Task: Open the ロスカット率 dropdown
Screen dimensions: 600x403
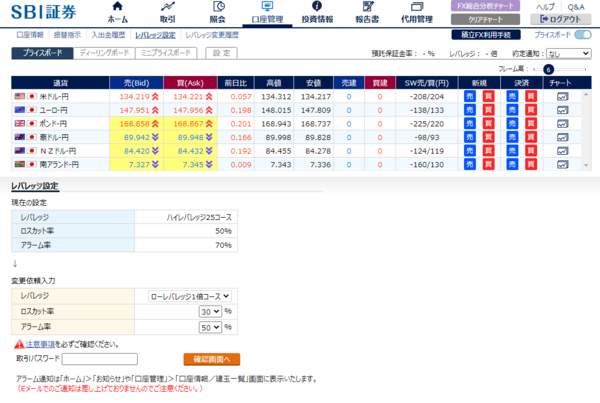Action: [x=210, y=312]
